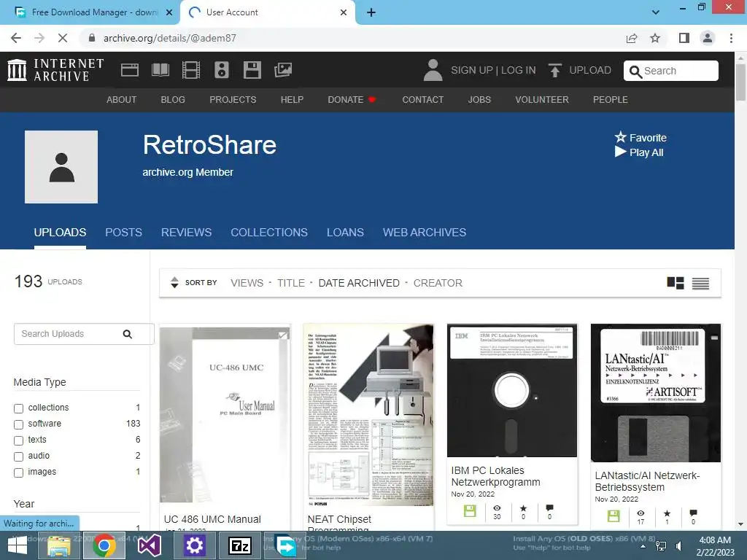Stop loading the page in Chrome
Screen dimensions: 747x560
point(63,38)
